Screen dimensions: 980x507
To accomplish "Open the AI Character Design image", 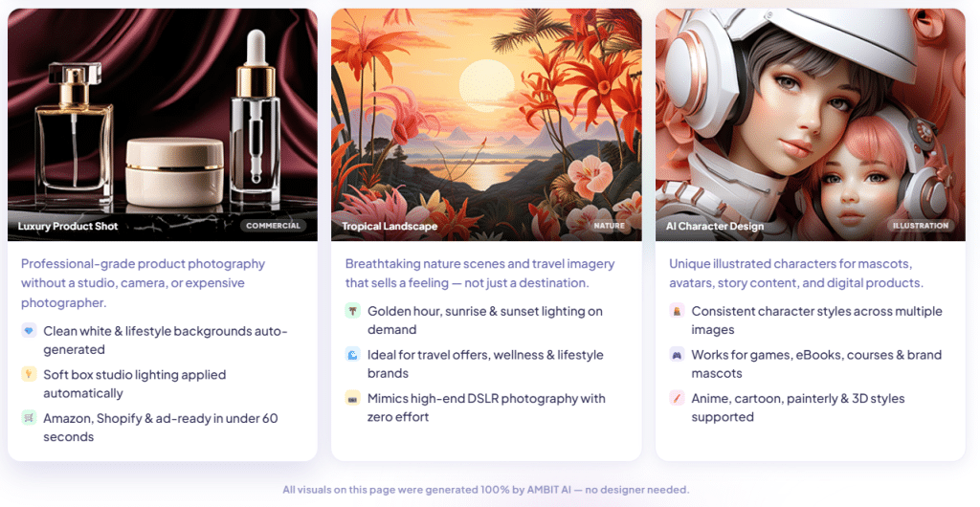I will (811, 124).
